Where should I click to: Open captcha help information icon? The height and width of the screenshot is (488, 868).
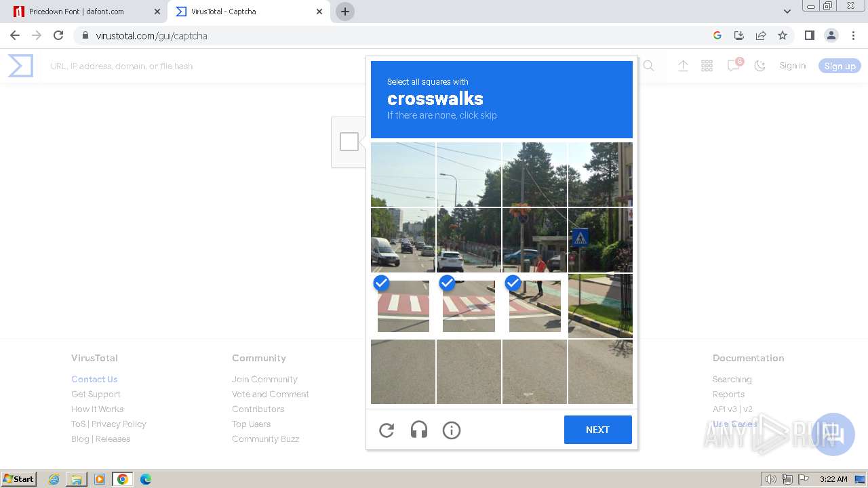click(452, 430)
